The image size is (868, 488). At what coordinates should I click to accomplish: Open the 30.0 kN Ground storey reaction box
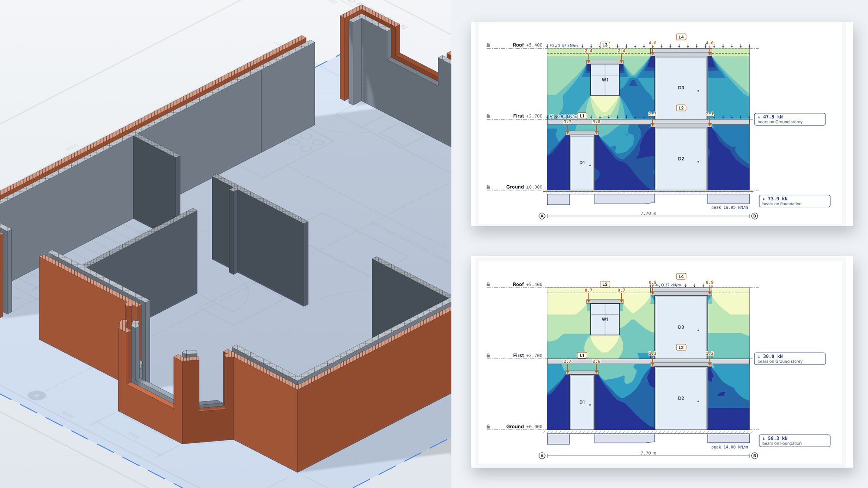click(x=790, y=359)
